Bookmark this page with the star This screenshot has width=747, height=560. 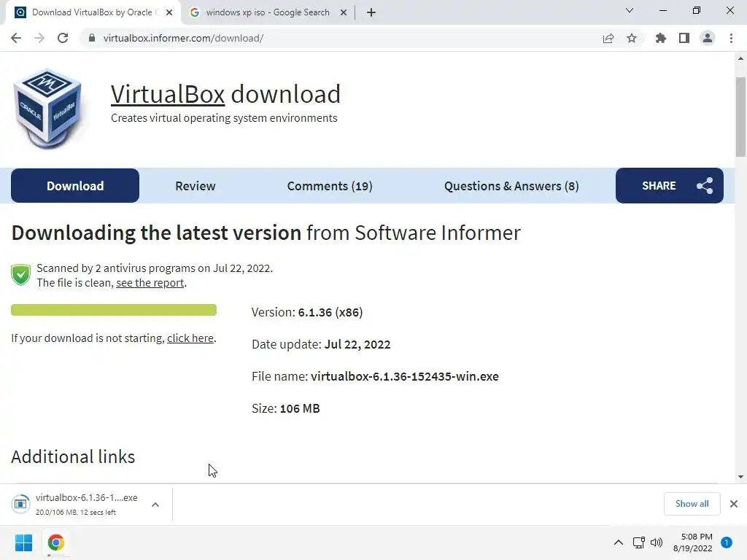632,38
